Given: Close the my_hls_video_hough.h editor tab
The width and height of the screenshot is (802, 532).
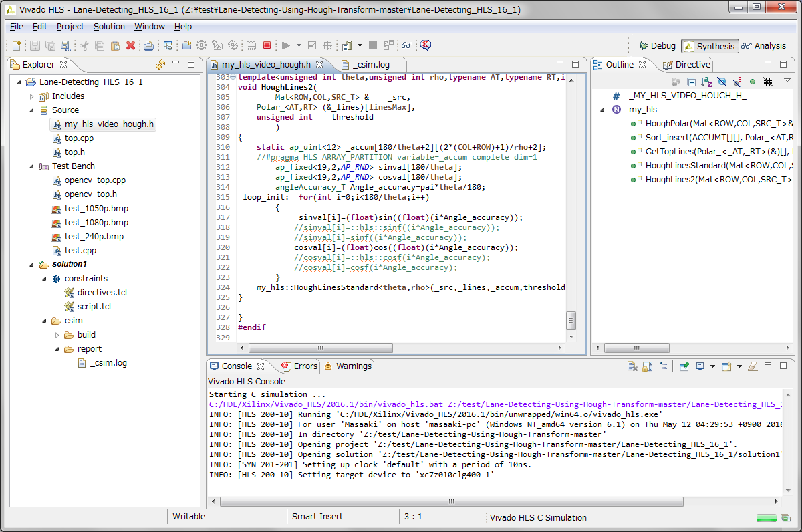Looking at the screenshot, I should pyautogui.click(x=319, y=65).
